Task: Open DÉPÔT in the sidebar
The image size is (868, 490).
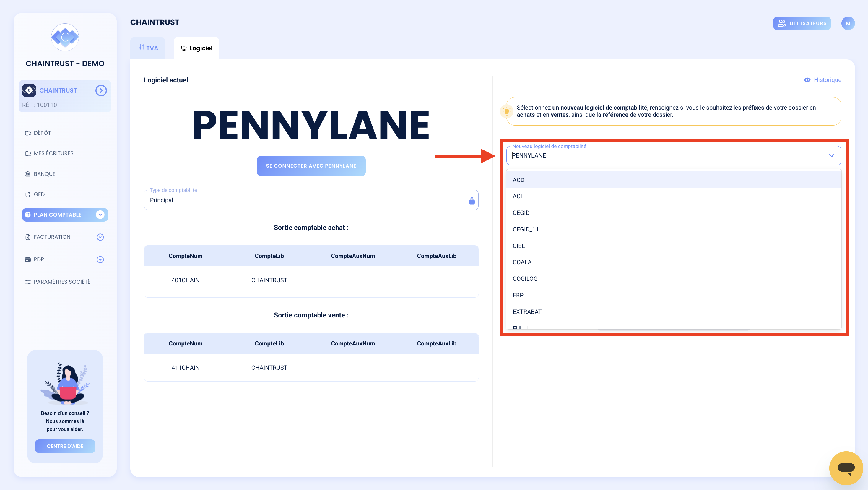Action: [x=65, y=133]
